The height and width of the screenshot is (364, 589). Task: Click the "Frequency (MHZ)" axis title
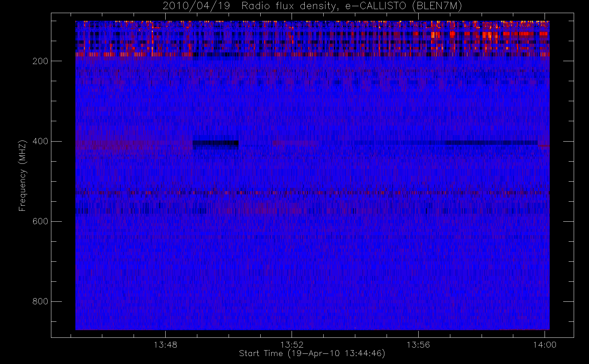(23, 175)
